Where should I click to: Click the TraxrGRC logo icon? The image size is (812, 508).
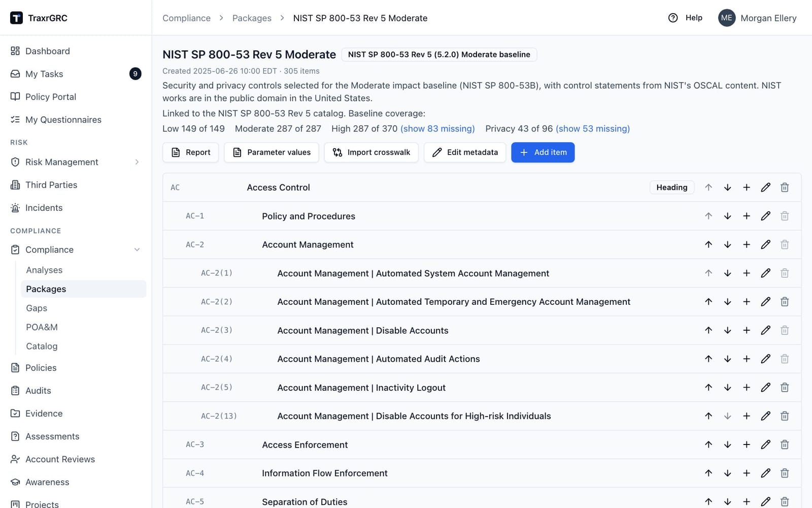16,18
